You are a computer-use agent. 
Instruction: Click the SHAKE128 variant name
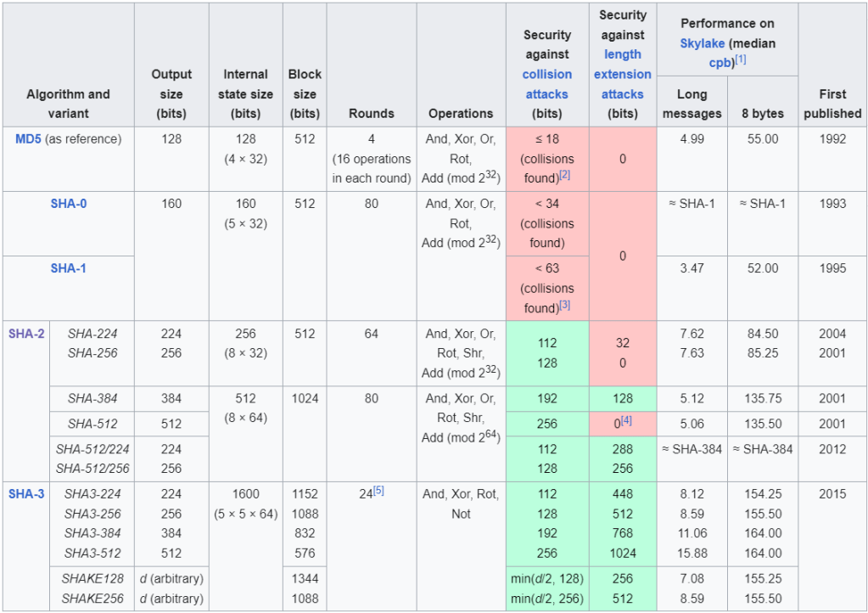click(x=92, y=578)
